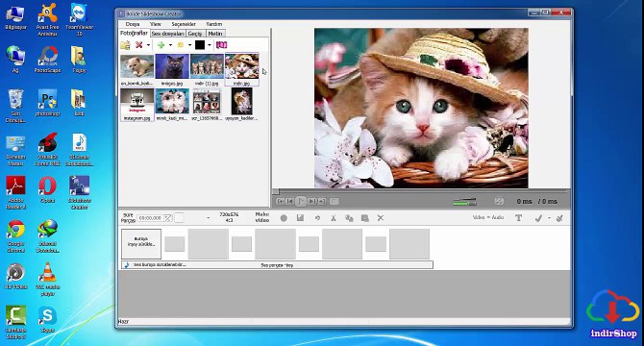Open the Dosya menu

[x=133, y=24]
